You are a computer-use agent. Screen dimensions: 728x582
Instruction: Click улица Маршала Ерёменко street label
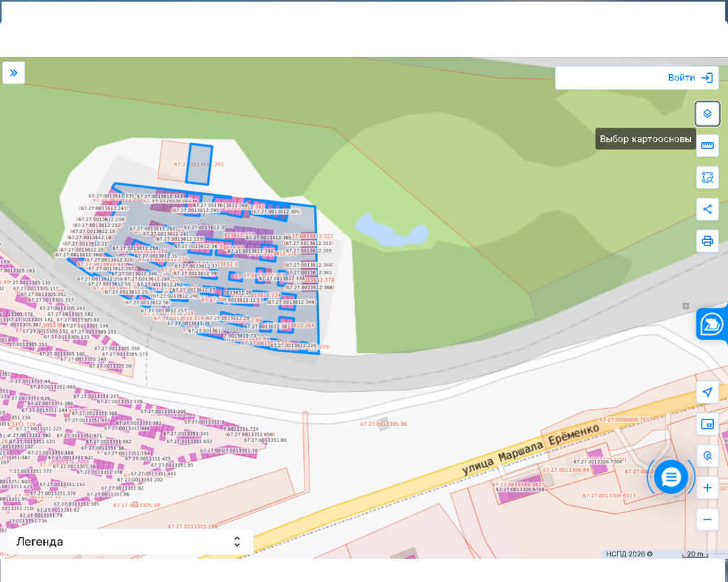531,447
